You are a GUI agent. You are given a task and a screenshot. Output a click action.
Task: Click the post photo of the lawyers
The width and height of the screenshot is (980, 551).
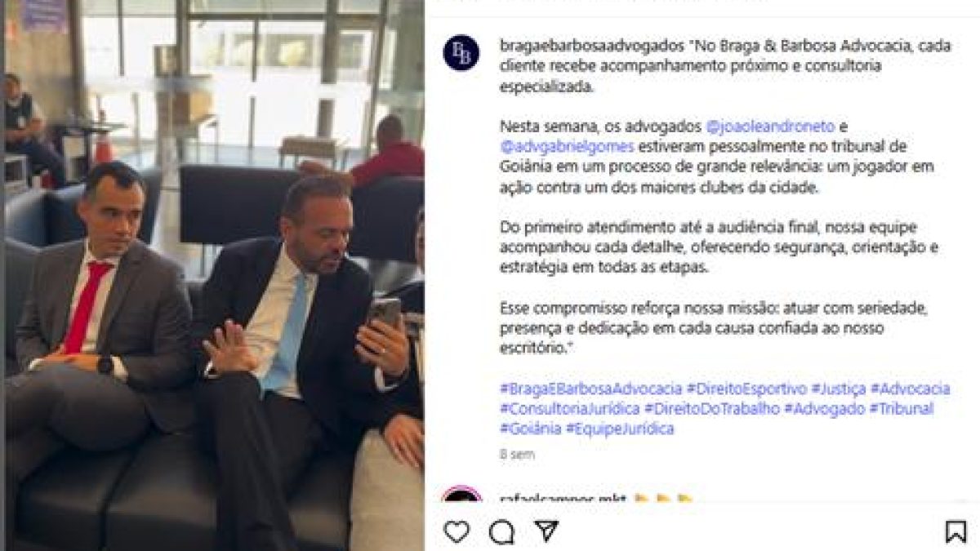(214, 275)
